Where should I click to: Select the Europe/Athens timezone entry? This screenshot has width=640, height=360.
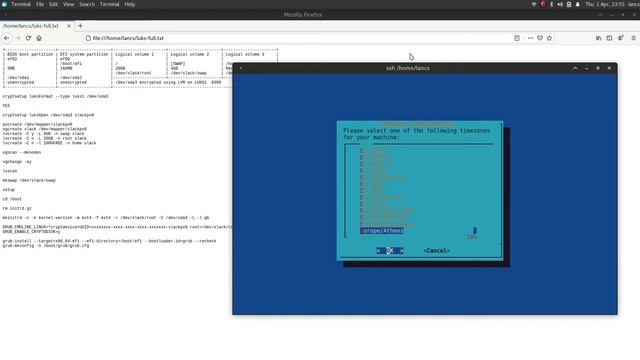tap(382, 231)
